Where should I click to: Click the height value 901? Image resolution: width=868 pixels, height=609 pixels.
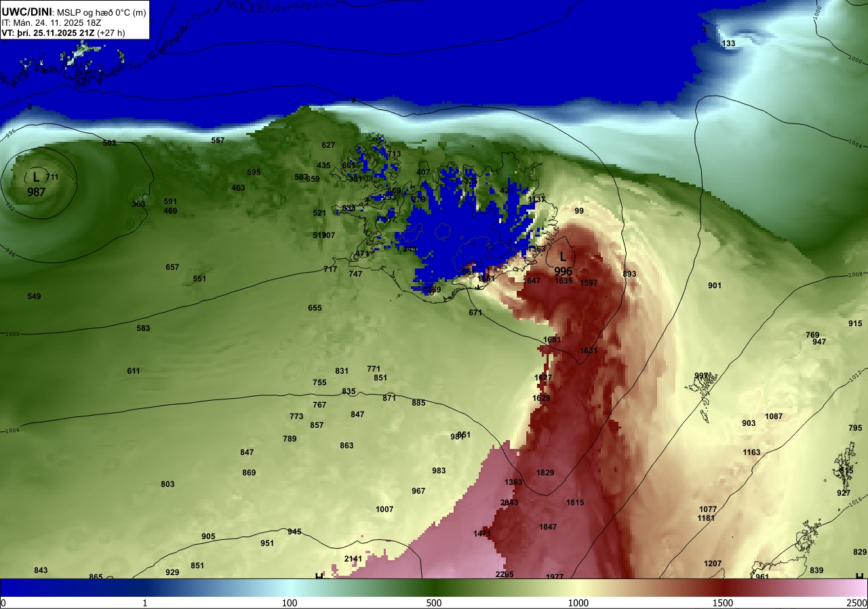(x=715, y=286)
